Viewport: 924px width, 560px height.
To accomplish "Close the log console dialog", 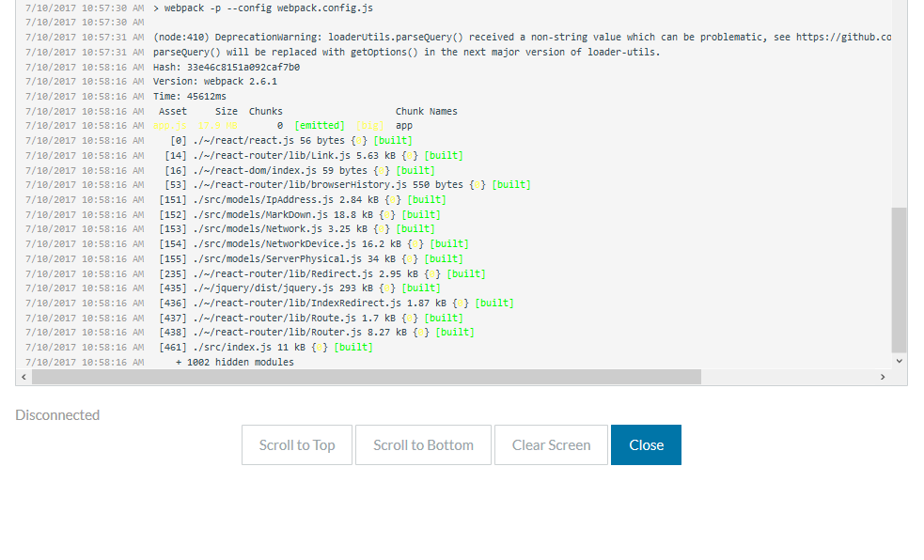I will coord(646,445).
